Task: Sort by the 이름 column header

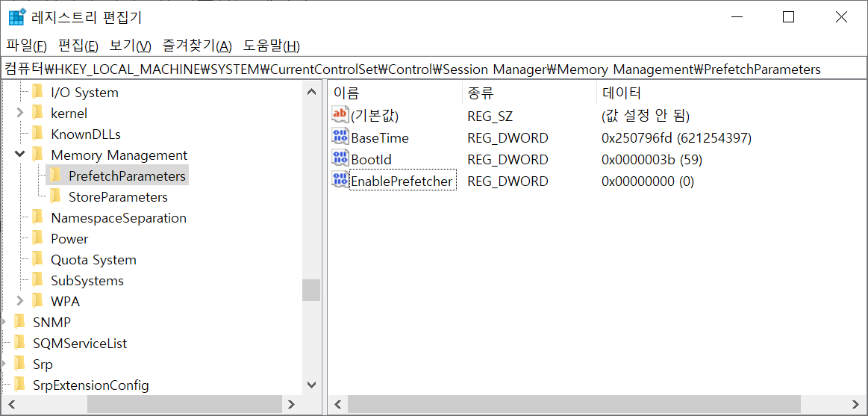Action: (396, 93)
